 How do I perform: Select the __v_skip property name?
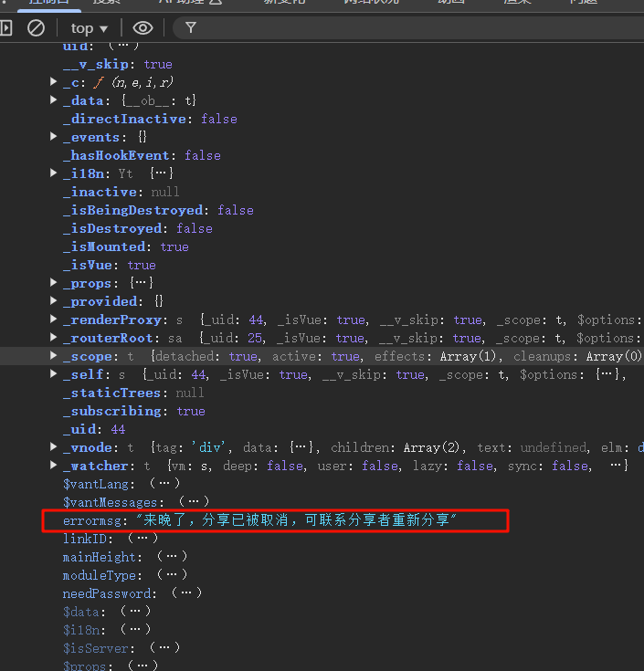pyautogui.click(x=96, y=64)
